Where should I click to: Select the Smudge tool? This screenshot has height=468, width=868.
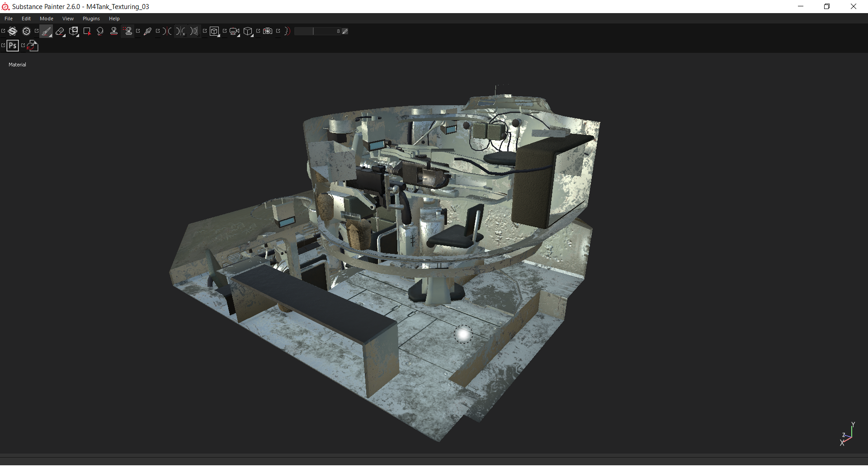(100, 31)
